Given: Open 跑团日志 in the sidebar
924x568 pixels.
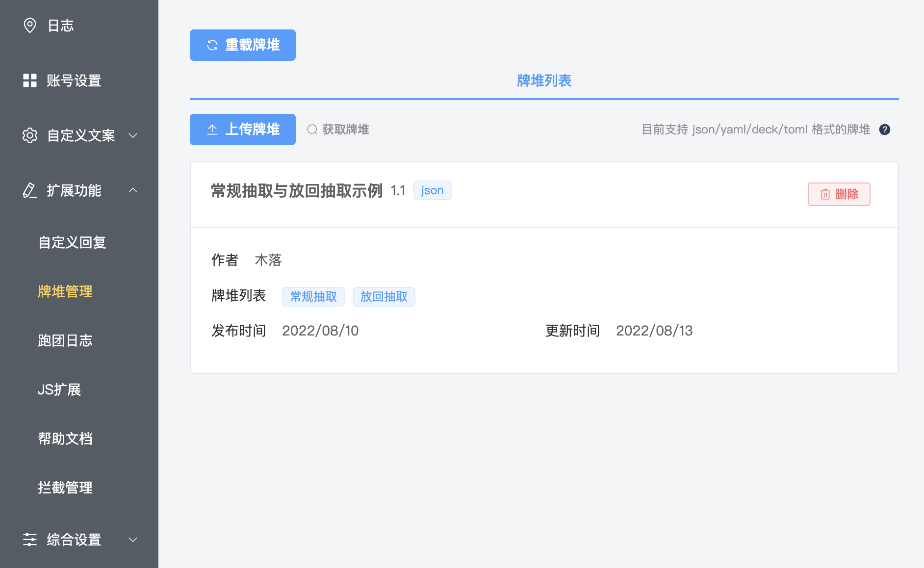Looking at the screenshot, I should click(65, 340).
